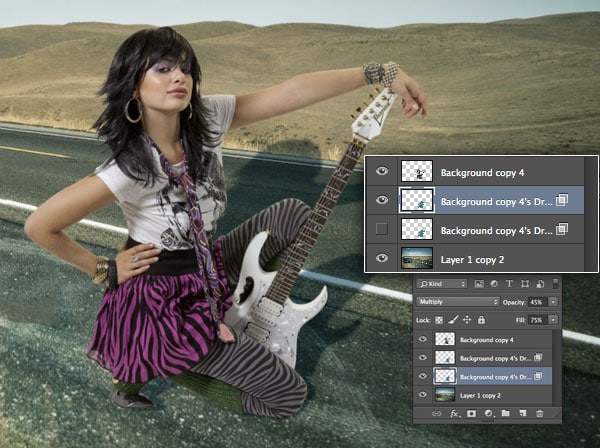Open the Opacity slider dropdown arrow
The image size is (600, 448).
click(552, 301)
